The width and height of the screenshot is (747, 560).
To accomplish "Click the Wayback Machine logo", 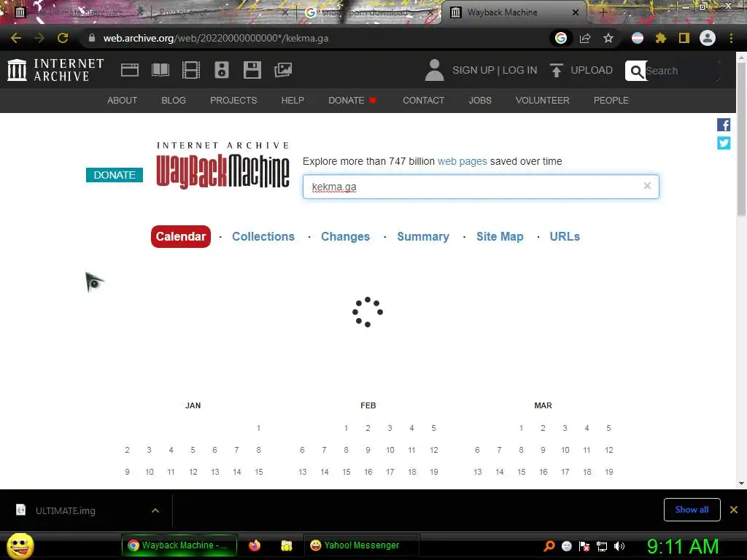I will (223, 166).
